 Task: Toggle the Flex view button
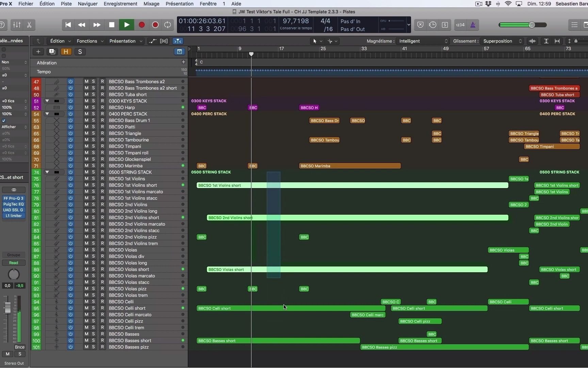[x=164, y=41]
